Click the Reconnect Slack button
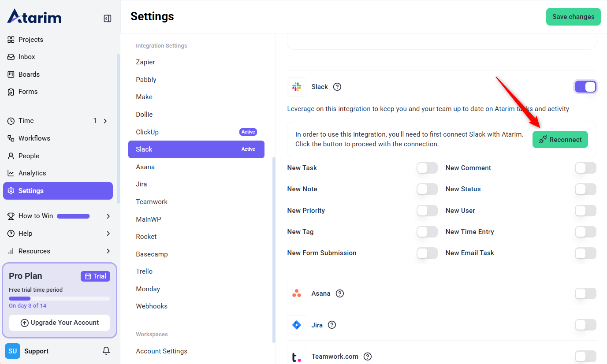607x364 pixels. (x=560, y=140)
